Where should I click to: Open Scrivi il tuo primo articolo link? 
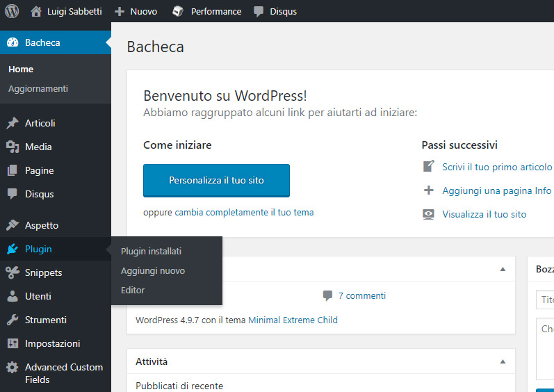tap(497, 167)
